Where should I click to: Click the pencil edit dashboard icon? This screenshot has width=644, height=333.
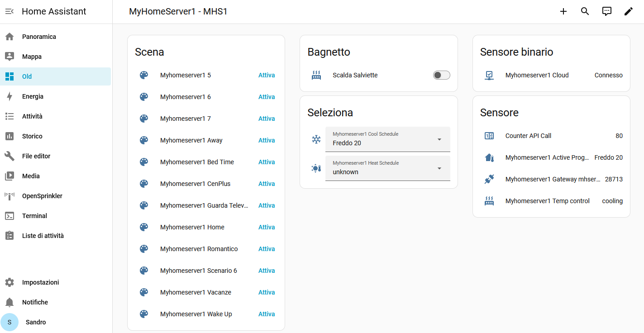[x=629, y=11]
